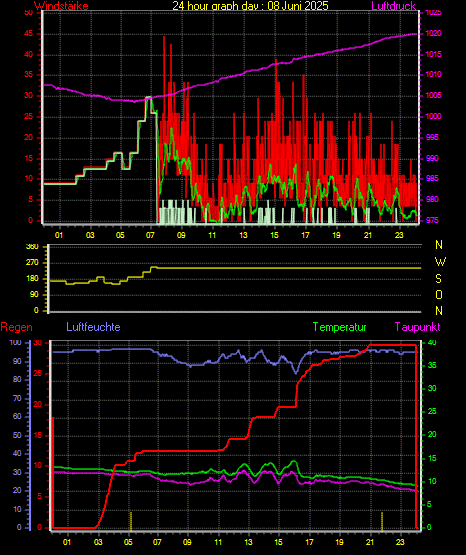This screenshot has height=555, width=466.
Task: Click hour 07 label under rain chart
Action: pos(157,542)
